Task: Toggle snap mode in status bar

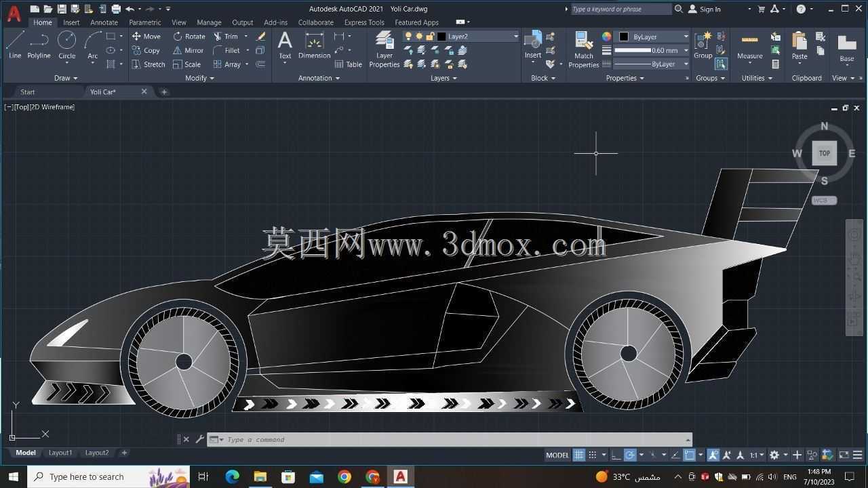Action: coord(592,455)
